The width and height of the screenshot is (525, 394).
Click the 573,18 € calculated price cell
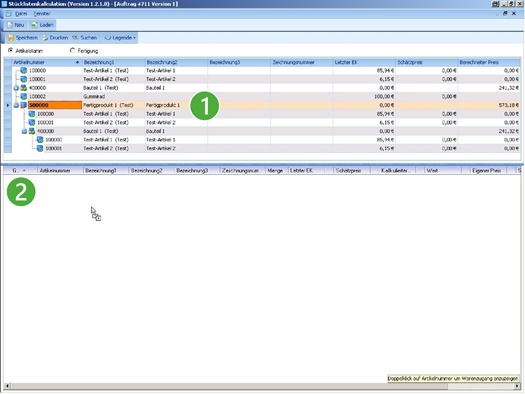(489, 105)
